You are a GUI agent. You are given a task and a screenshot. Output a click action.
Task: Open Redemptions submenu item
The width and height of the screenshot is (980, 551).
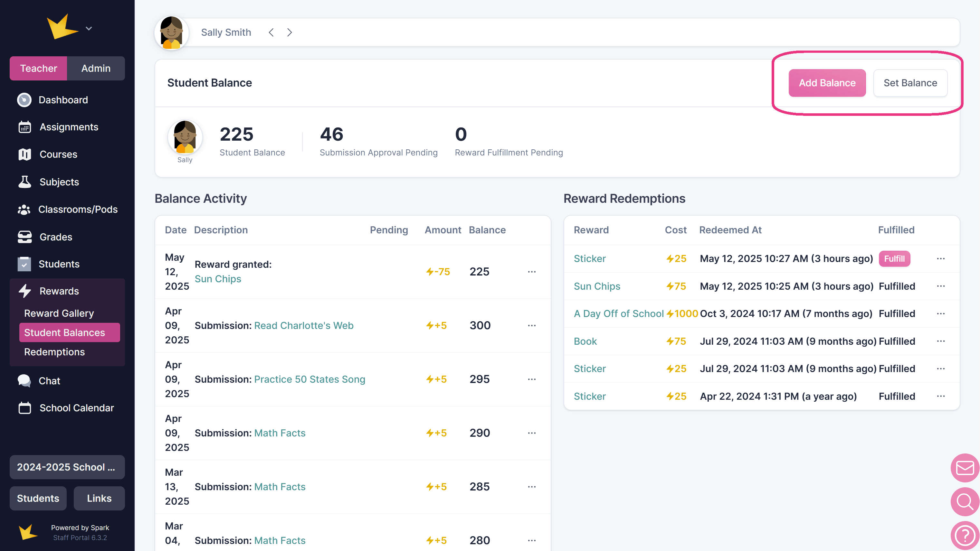click(54, 352)
